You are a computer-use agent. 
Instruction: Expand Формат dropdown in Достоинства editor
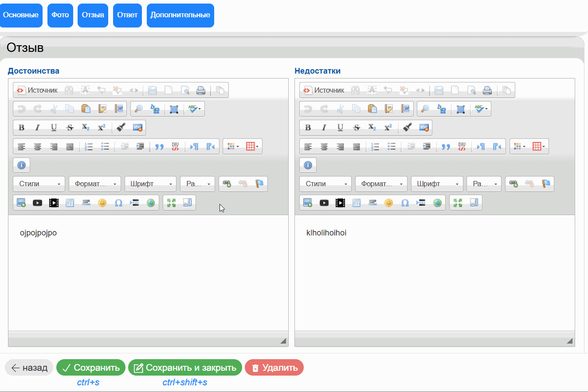click(95, 184)
